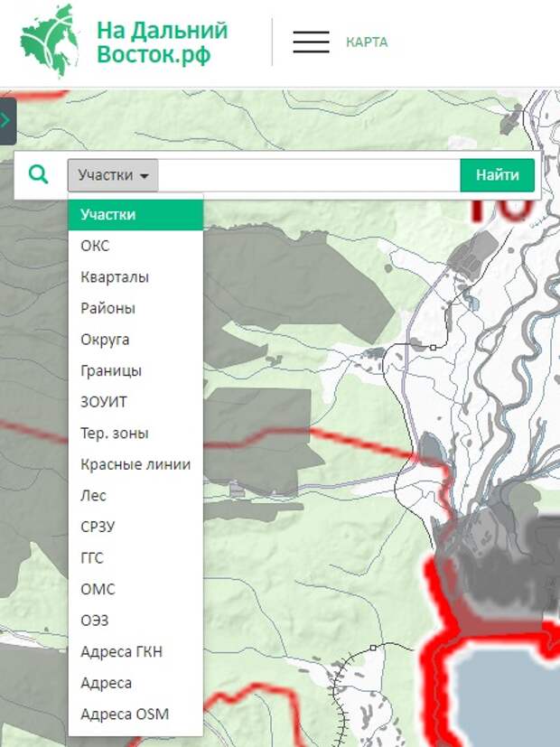Click the На Дальний Восток.рф logo
560x747 pixels.
click(x=125, y=42)
